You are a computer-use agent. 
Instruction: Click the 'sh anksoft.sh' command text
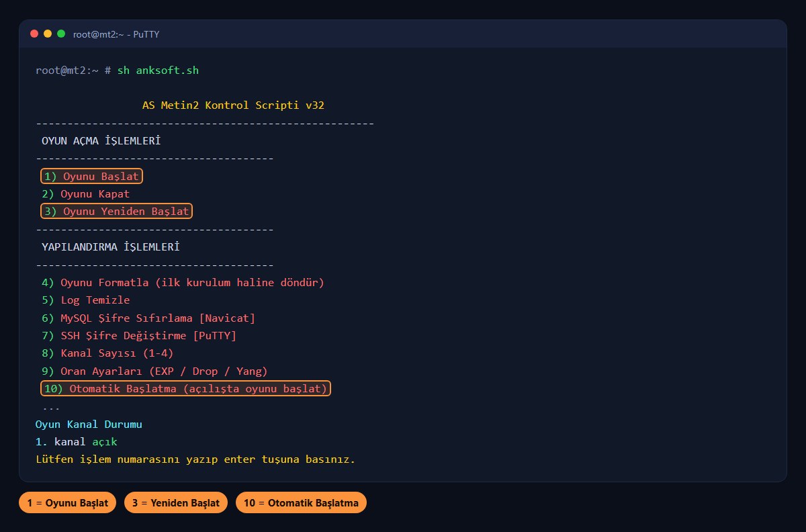pos(158,71)
